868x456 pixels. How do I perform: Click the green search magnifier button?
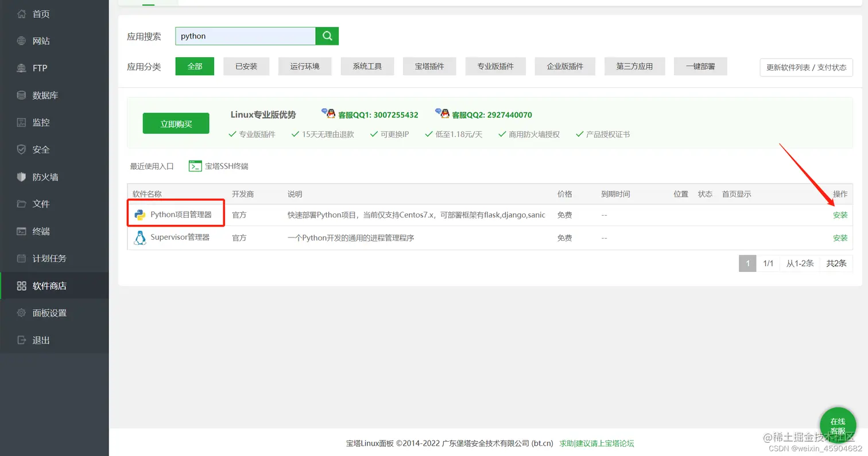pyautogui.click(x=327, y=36)
